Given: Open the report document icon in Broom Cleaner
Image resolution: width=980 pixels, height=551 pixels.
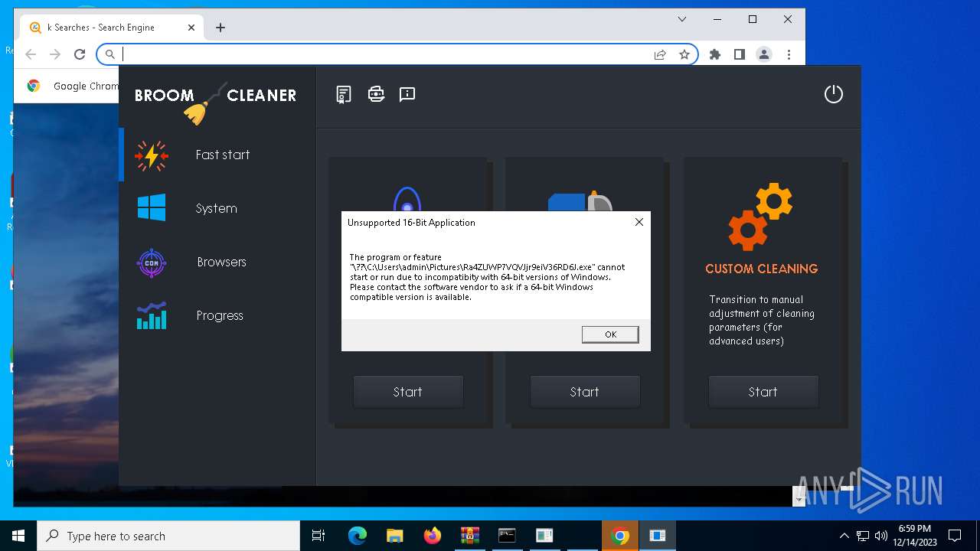Looking at the screenshot, I should [344, 94].
